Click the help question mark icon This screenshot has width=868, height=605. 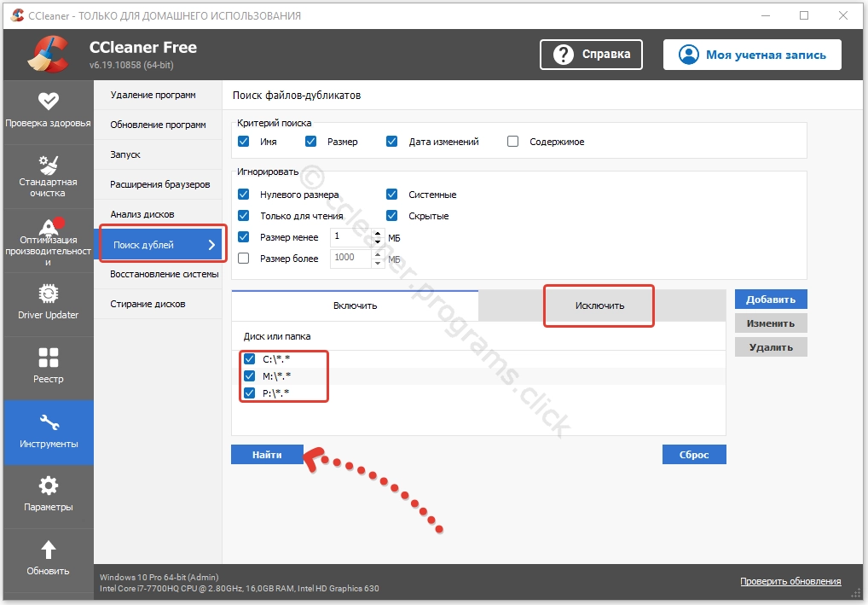(x=563, y=55)
